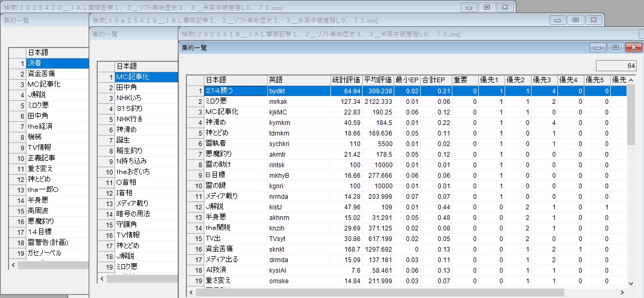Click the scroll right arrow under main table
The height and width of the screenshot is (298, 644).
coord(621,292)
